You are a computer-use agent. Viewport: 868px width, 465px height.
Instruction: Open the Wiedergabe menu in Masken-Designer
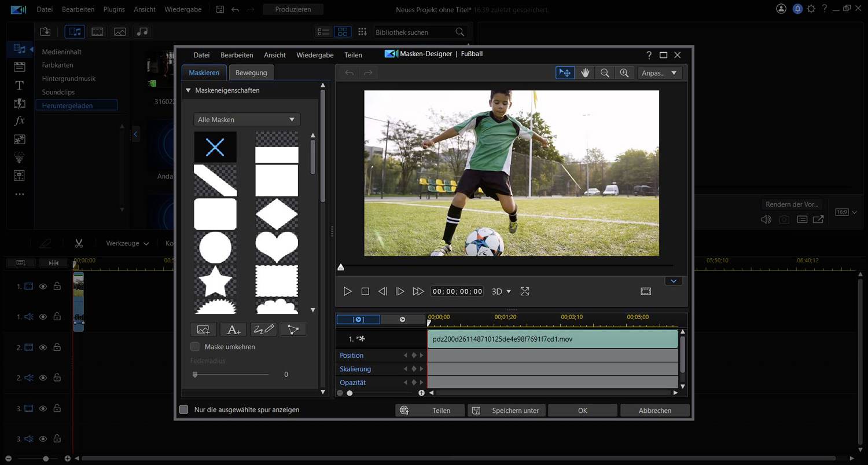point(315,54)
